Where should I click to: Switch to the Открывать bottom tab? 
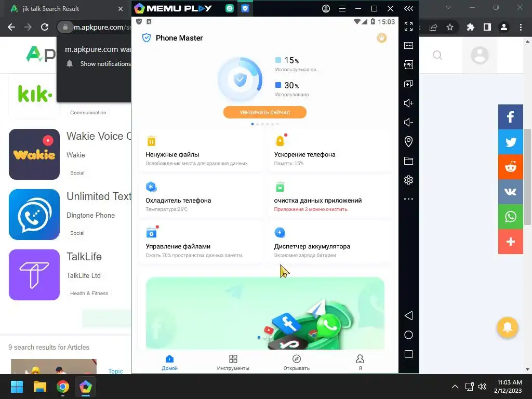[297, 362]
